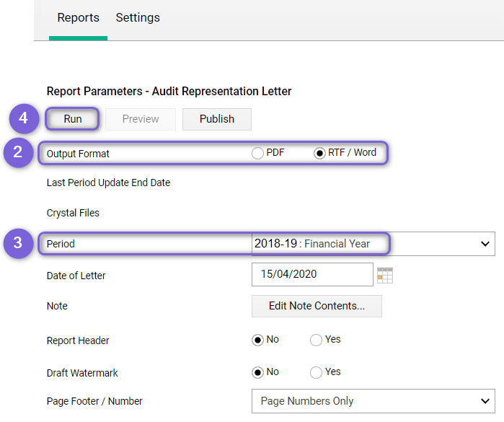Screen dimensions: 504x422
Task: Open the Reports tab
Action: (x=78, y=18)
